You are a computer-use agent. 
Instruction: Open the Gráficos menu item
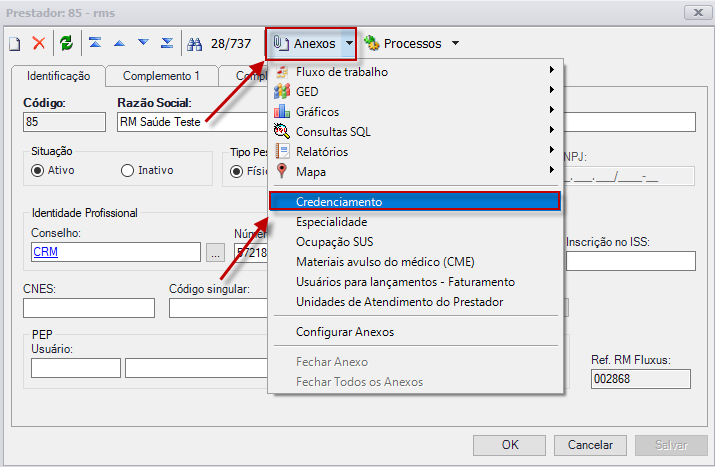click(x=415, y=112)
